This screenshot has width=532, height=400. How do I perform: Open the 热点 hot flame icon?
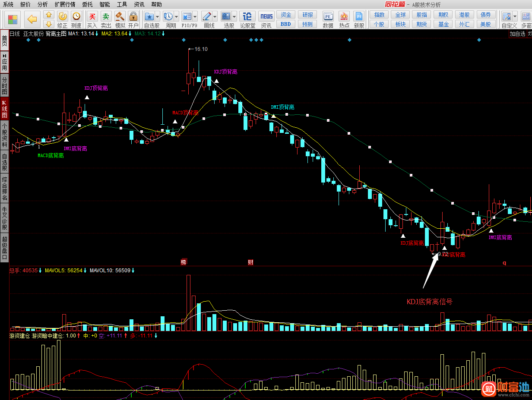344,17
